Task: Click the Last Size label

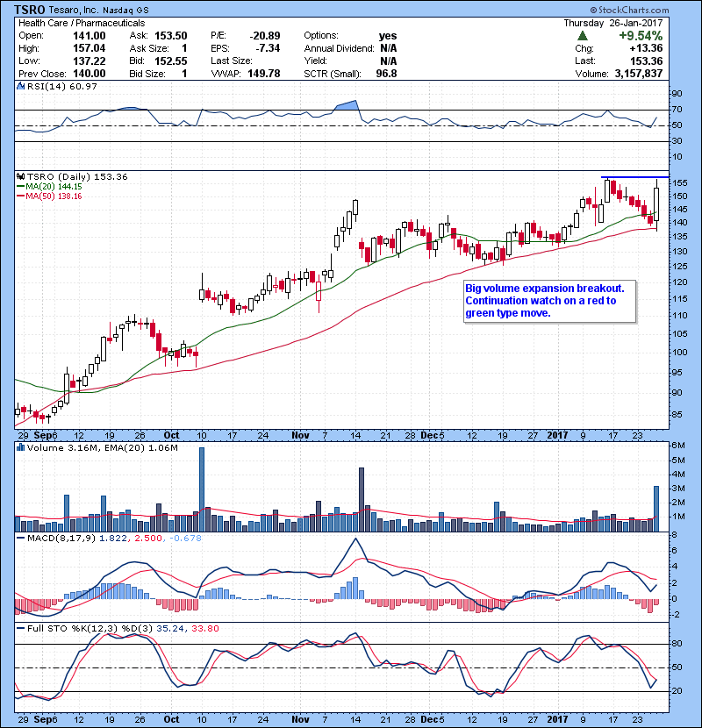Action: point(232,61)
